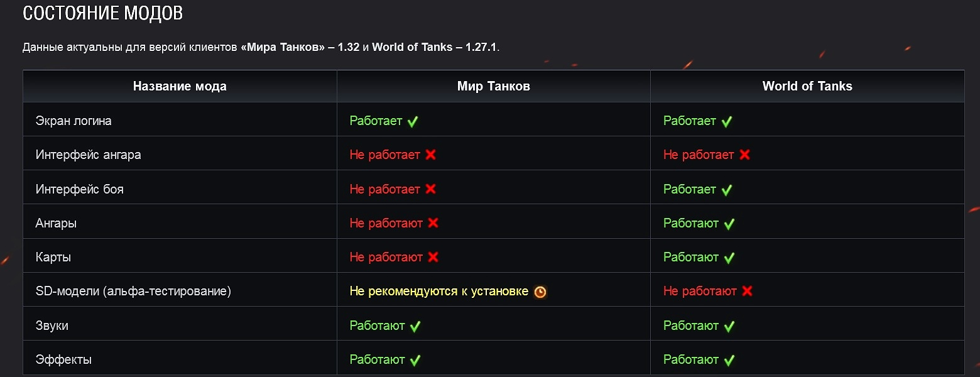The width and height of the screenshot is (980, 377).
Task: Click red cross for SD-модели, World of Tanks
Action: coord(747,291)
